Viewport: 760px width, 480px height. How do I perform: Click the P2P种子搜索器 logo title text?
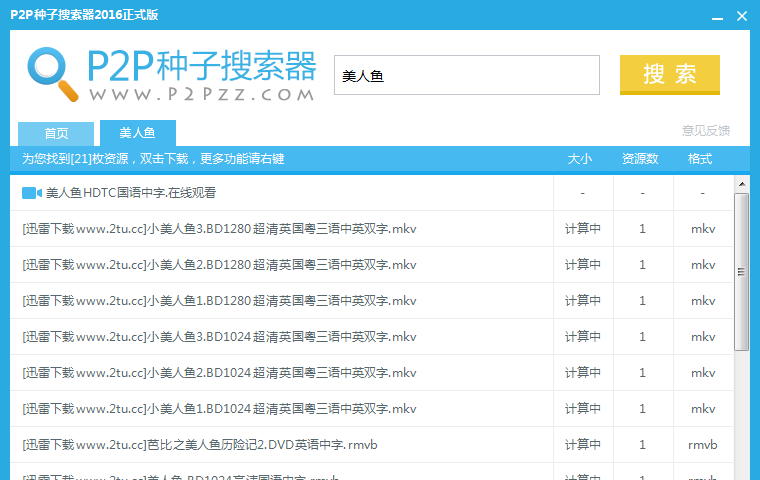(x=202, y=66)
